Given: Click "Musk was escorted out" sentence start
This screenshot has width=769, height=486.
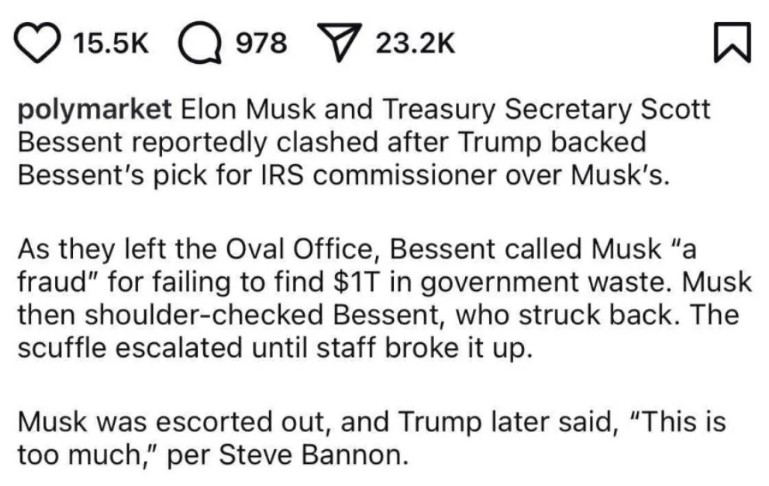Looking at the screenshot, I should [x=174, y=421].
